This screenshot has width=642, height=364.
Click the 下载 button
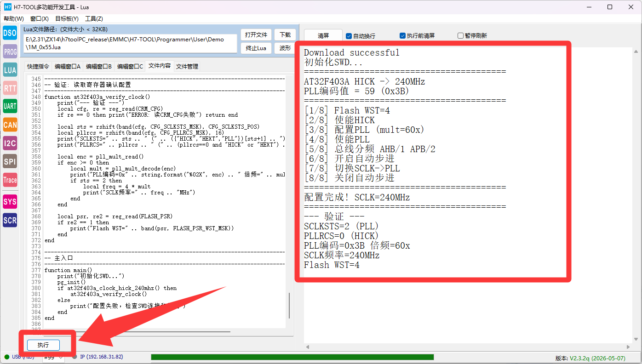click(285, 35)
